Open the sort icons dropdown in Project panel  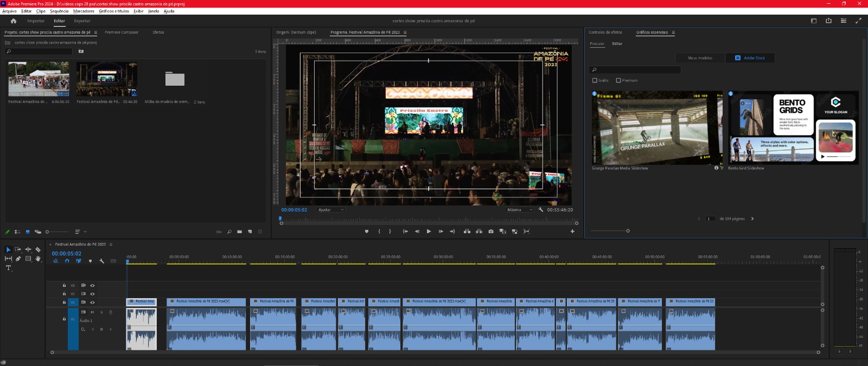80,232
